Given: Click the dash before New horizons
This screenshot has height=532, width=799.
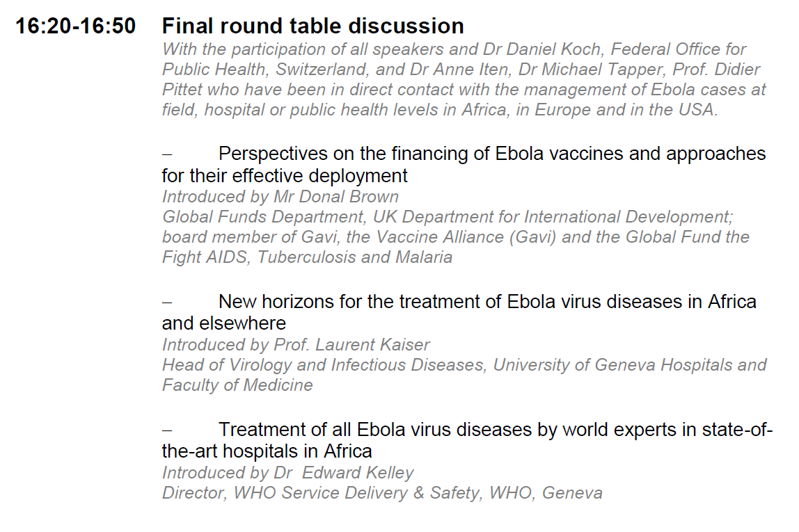Looking at the screenshot, I should (166, 303).
